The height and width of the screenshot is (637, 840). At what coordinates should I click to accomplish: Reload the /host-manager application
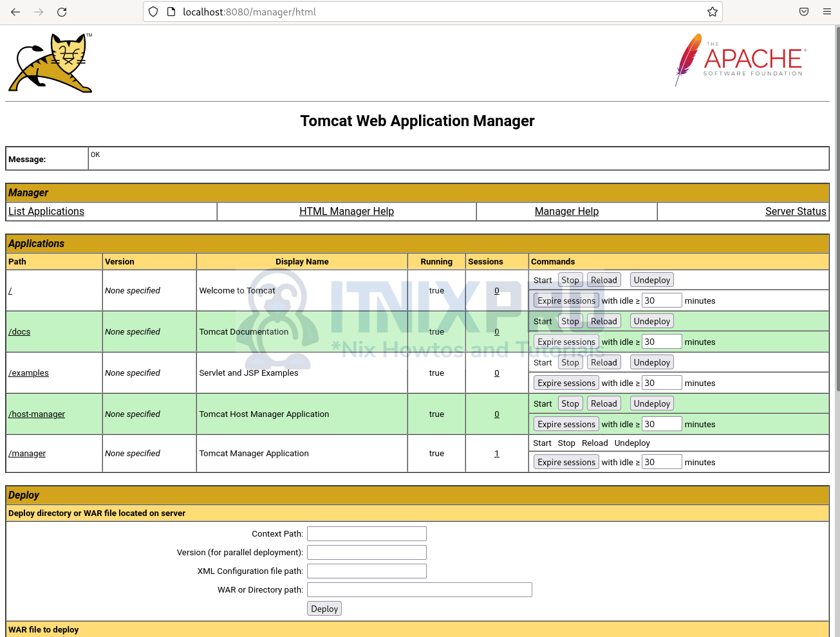coord(604,403)
